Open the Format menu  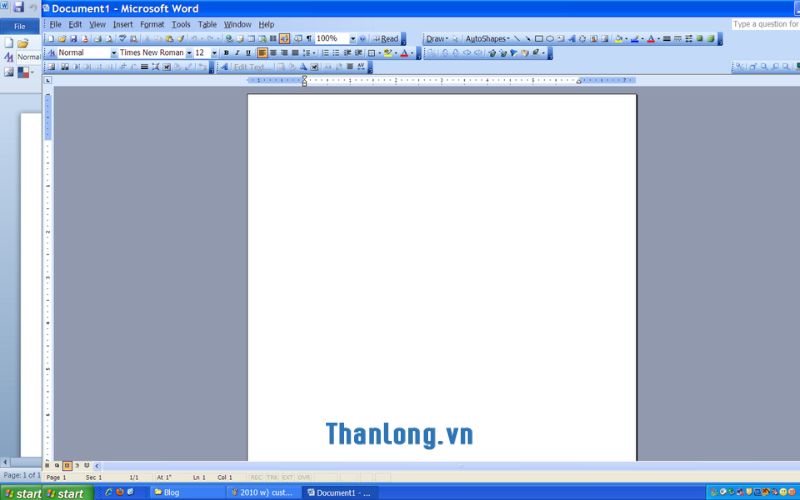[152, 24]
